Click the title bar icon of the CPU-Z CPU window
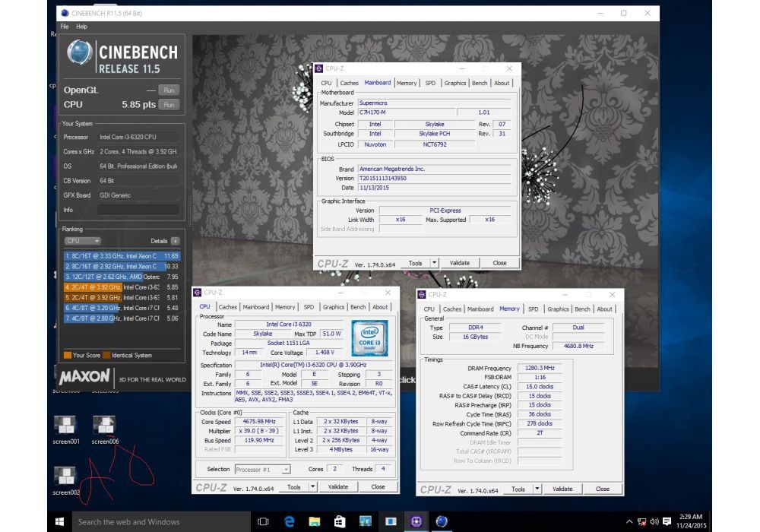Viewport: 760px width, 532px height. coord(198,292)
